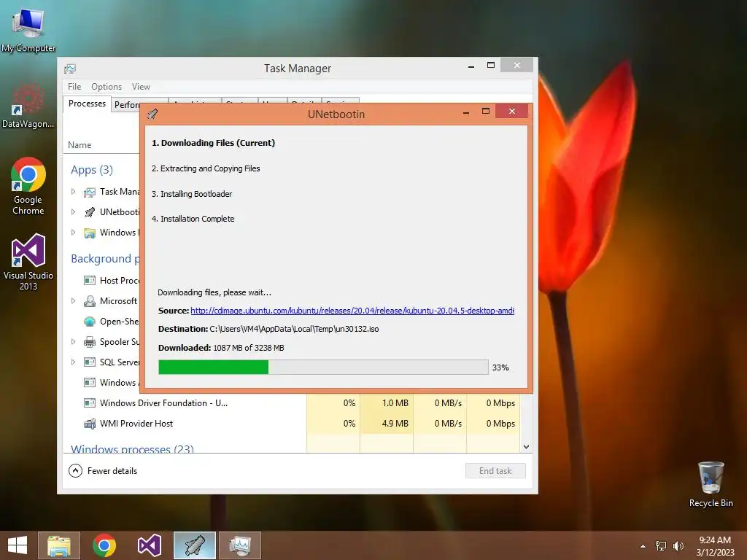Select the Host Process row icon
The height and width of the screenshot is (560, 747).
click(x=90, y=281)
